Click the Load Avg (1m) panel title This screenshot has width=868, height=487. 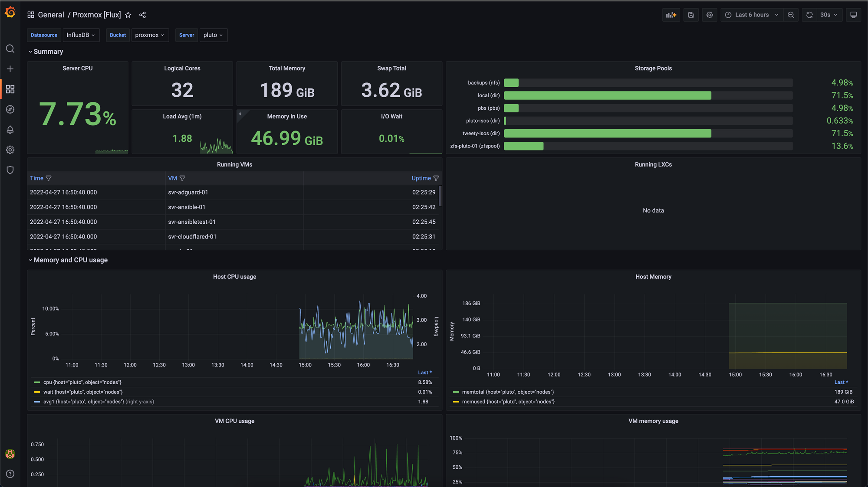(182, 117)
